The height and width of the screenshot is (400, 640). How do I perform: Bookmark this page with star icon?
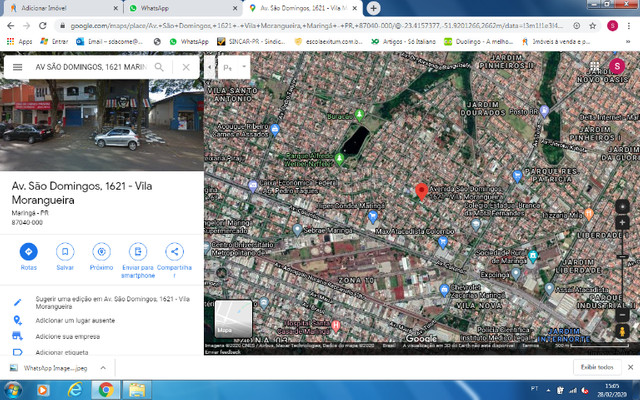click(592, 26)
